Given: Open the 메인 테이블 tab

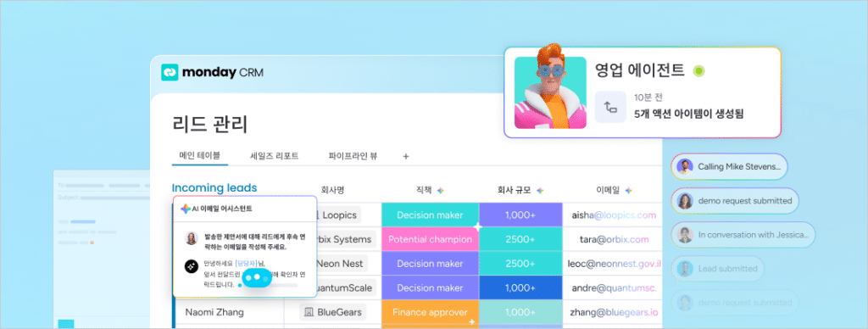Looking at the screenshot, I should tap(199, 156).
